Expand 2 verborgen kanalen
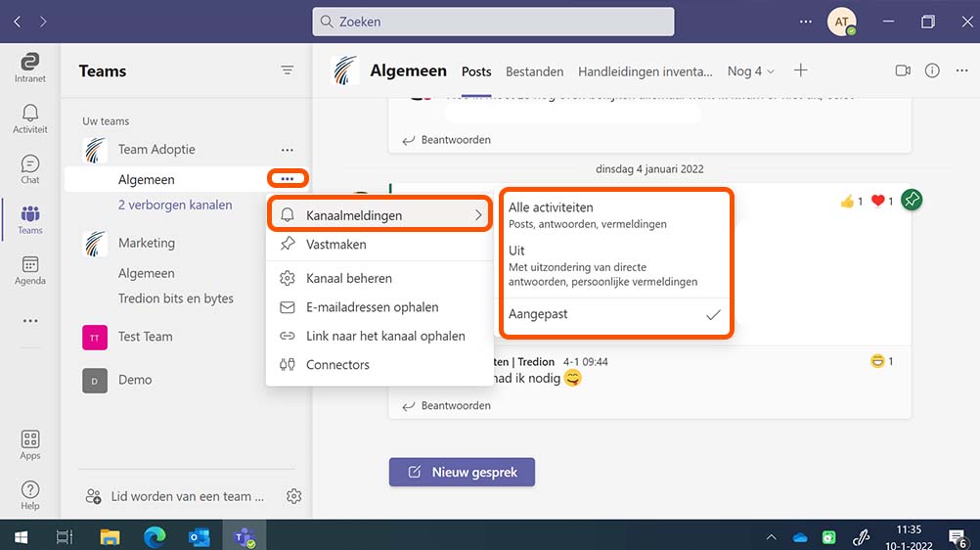This screenshot has width=980, height=550. point(175,205)
